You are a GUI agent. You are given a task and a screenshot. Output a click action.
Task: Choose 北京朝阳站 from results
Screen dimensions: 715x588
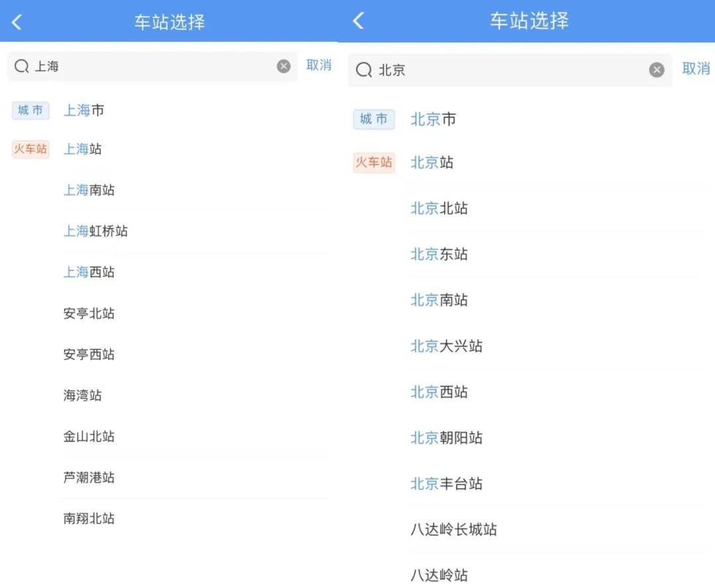(446, 438)
